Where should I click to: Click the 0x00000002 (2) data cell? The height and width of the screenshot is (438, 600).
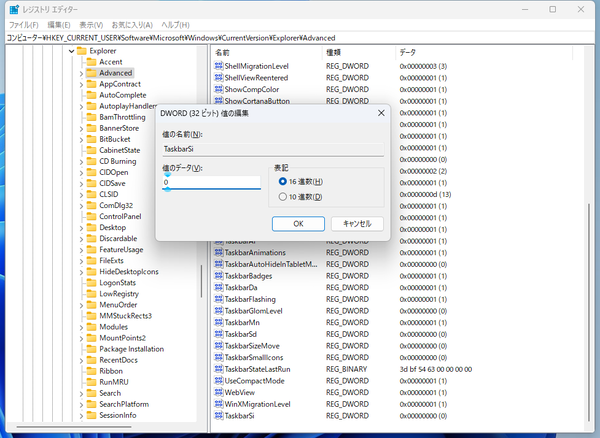pyautogui.click(x=423, y=171)
